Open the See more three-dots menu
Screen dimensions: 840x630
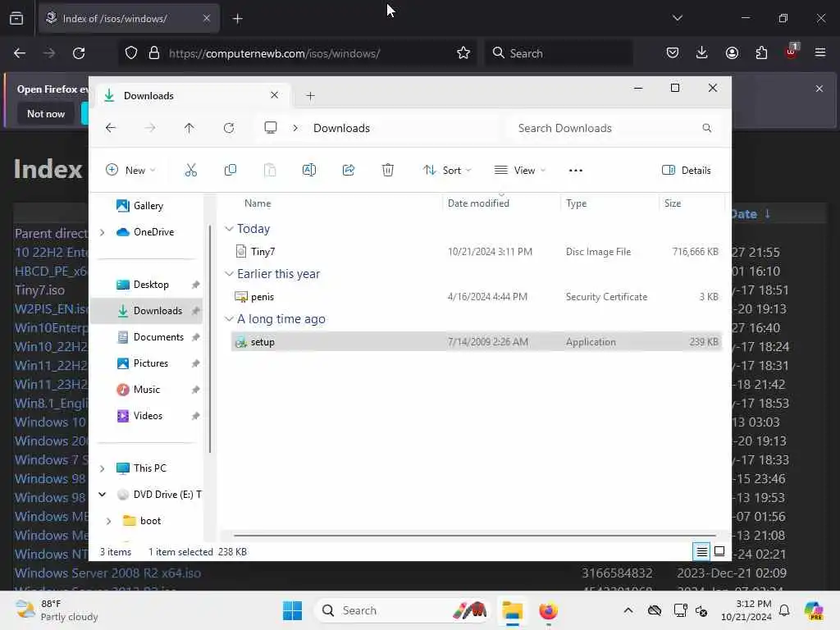pyautogui.click(x=575, y=171)
